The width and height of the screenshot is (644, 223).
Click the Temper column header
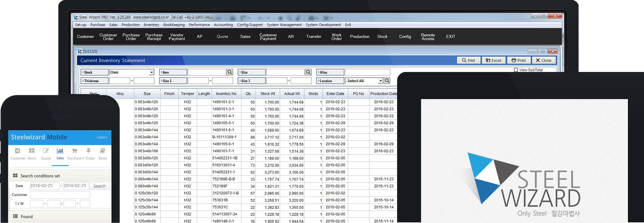pyautogui.click(x=188, y=94)
